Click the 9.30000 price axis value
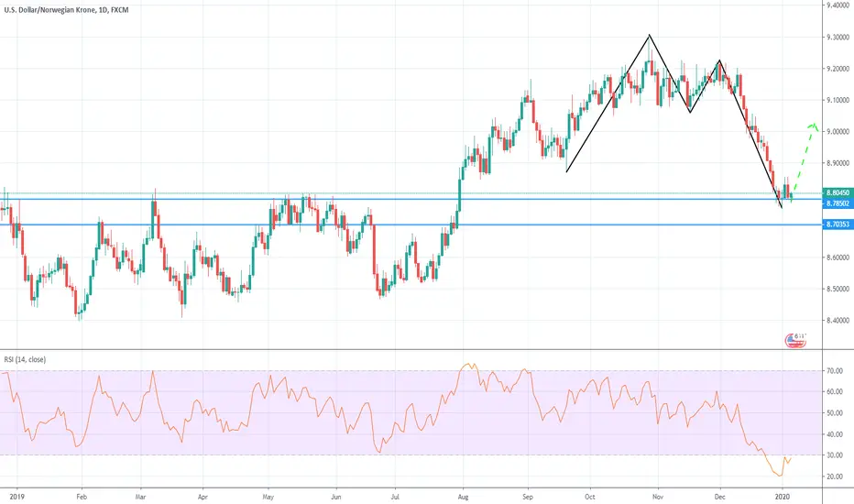The height and width of the screenshot is (504, 854). pos(838,38)
